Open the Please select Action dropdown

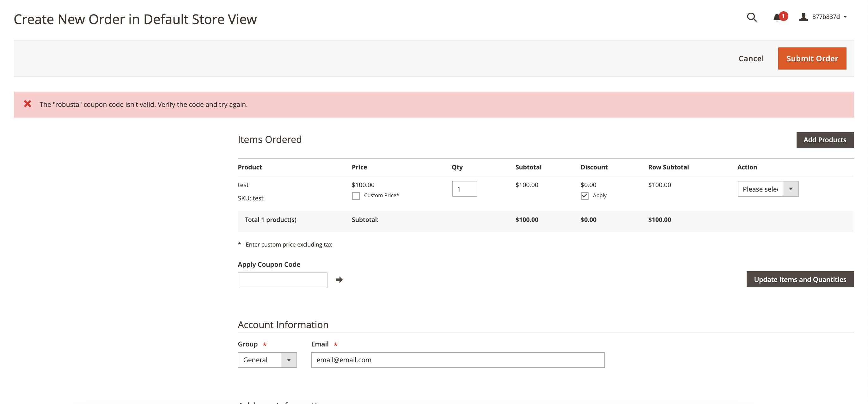coord(768,189)
